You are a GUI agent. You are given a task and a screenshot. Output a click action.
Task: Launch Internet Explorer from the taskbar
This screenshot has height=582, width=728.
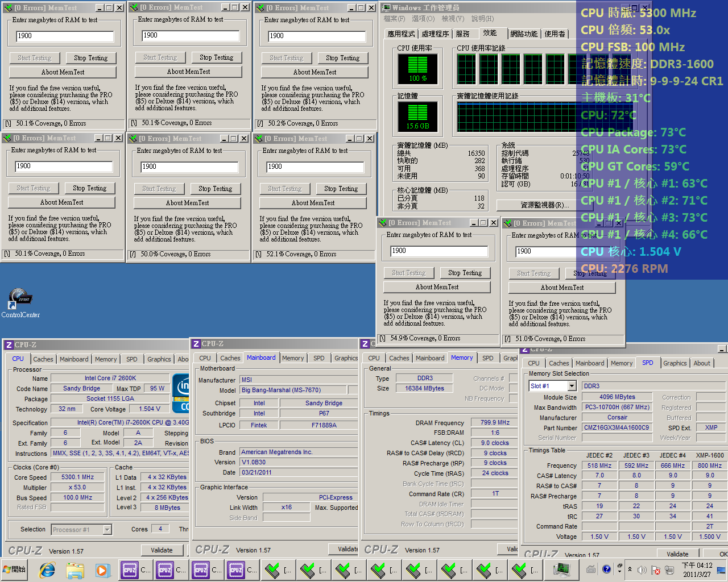coord(48,569)
